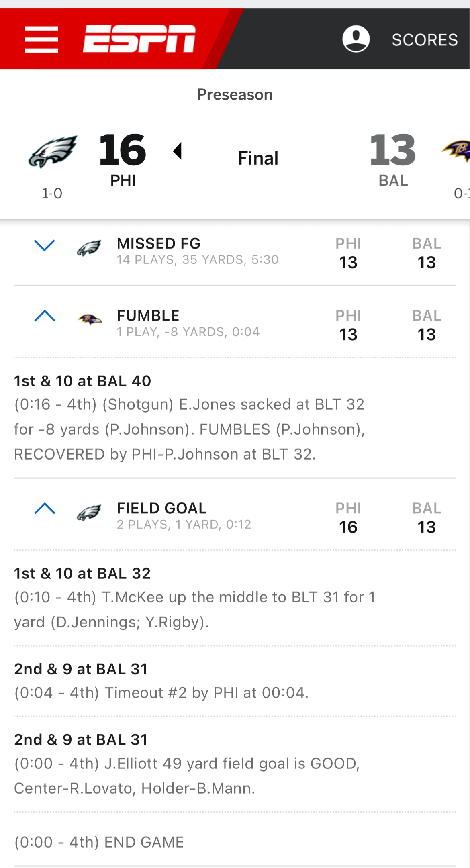Tap the Final game status
This screenshot has height=868, width=470.
[258, 158]
